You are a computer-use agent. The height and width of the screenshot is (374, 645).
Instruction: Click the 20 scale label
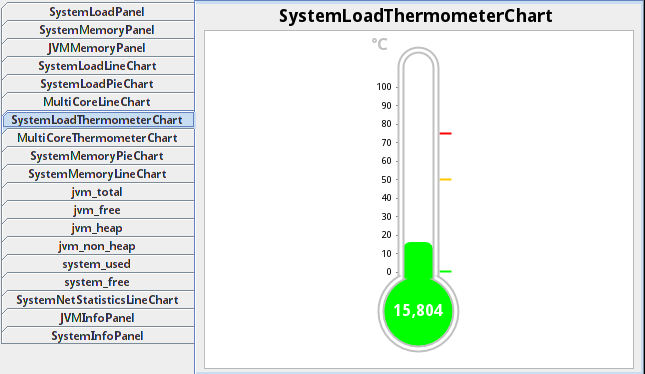click(386, 235)
